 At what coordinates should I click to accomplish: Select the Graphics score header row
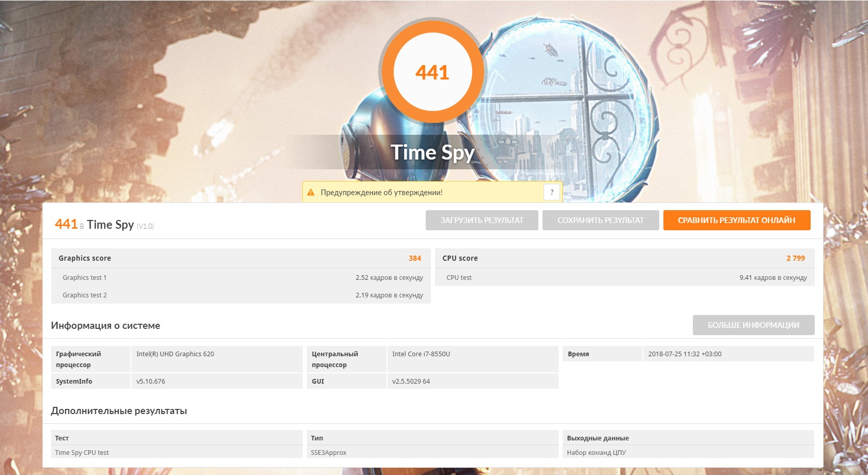click(x=241, y=258)
